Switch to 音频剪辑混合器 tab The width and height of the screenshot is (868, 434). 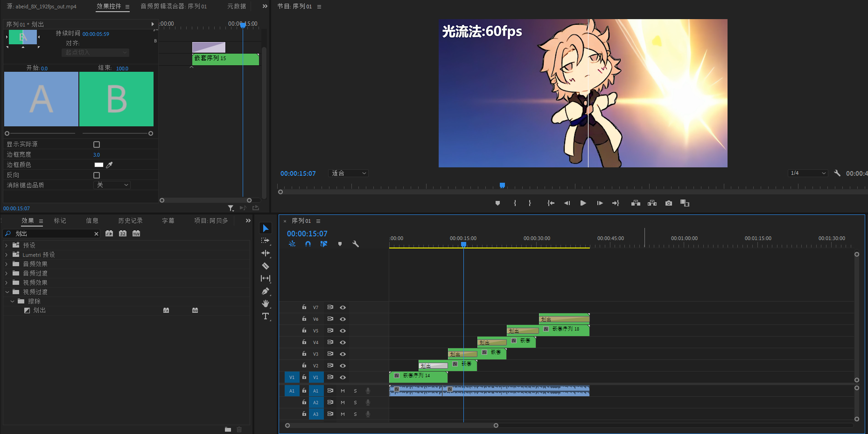tap(174, 7)
